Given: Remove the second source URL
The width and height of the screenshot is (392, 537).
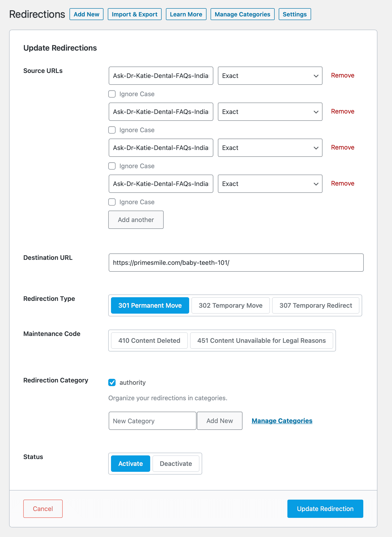Looking at the screenshot, I should (342, 111).
